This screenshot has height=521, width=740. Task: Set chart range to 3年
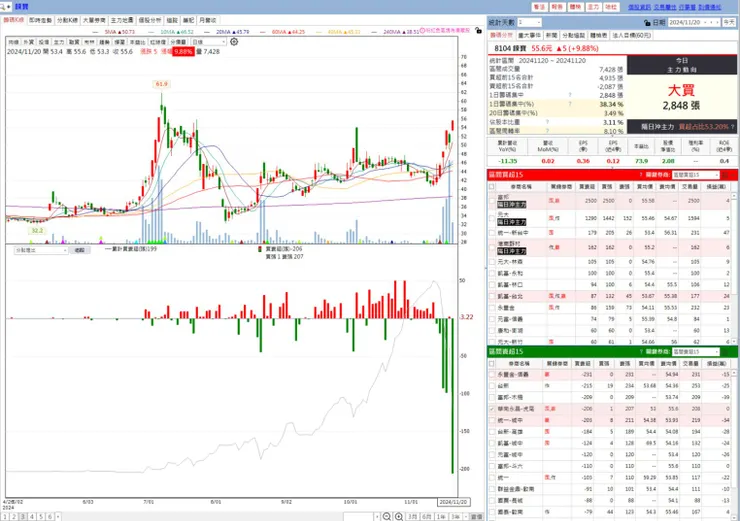coord(455,517)
